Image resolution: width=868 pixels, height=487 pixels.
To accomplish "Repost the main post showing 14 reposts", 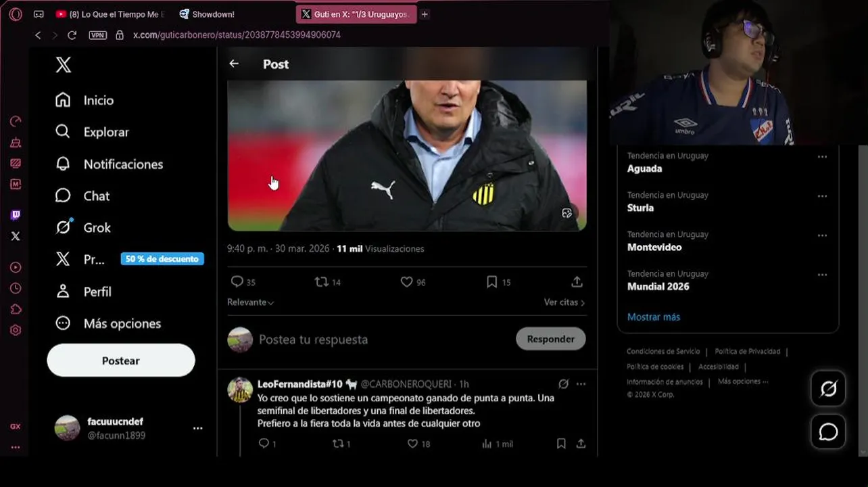I will pos(322,282).
